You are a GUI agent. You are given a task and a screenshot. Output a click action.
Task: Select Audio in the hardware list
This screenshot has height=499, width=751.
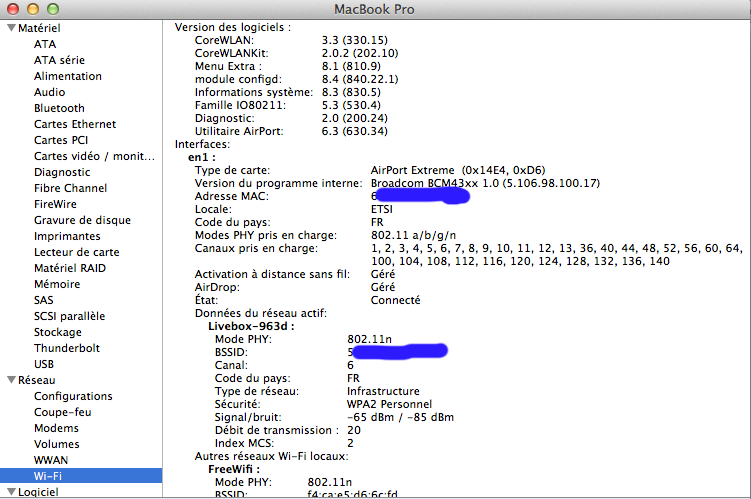pos(49,92)
